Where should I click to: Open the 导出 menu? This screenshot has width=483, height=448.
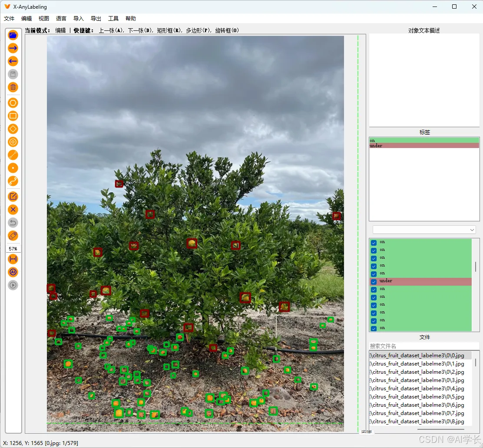pos(96,19)
